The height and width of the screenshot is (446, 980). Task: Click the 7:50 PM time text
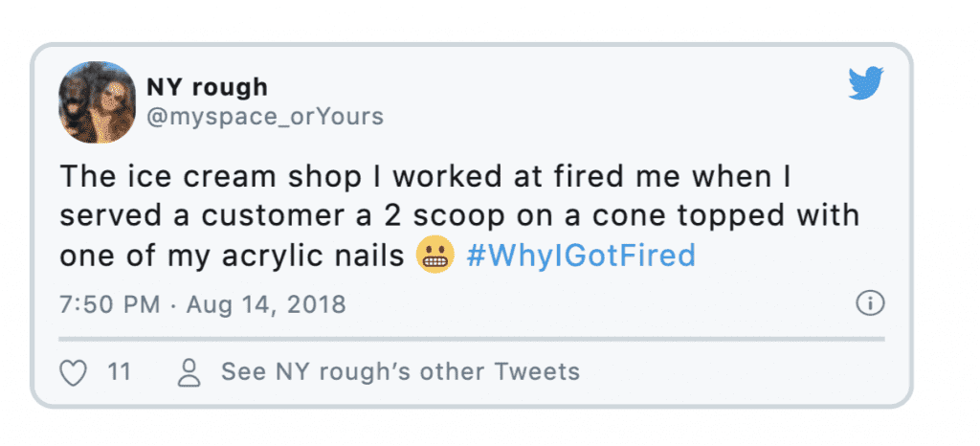[110, 304]
